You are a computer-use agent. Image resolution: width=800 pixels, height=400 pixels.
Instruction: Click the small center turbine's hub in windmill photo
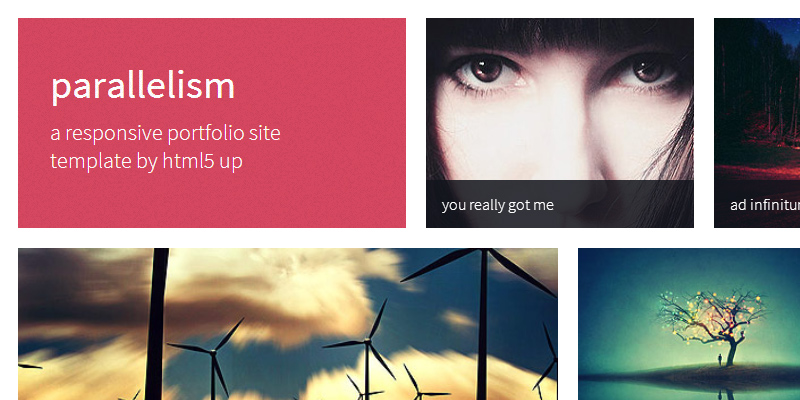[x=367, y=340]
